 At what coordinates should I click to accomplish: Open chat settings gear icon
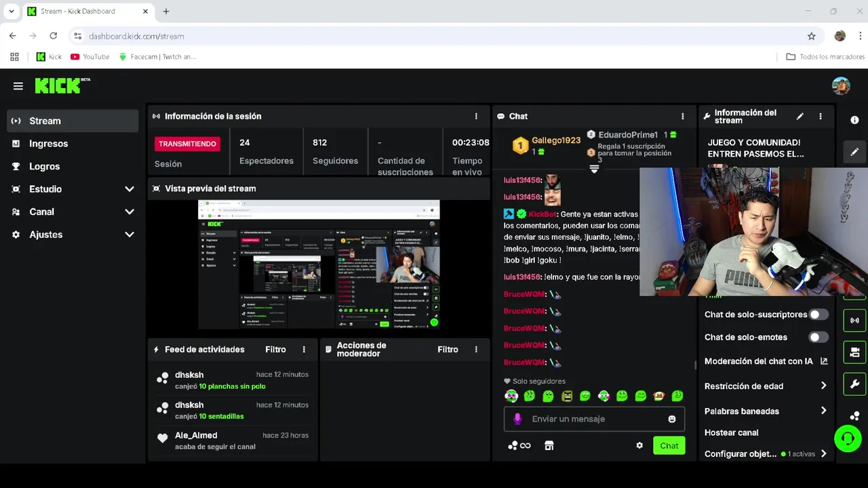[x=639, y=445]
